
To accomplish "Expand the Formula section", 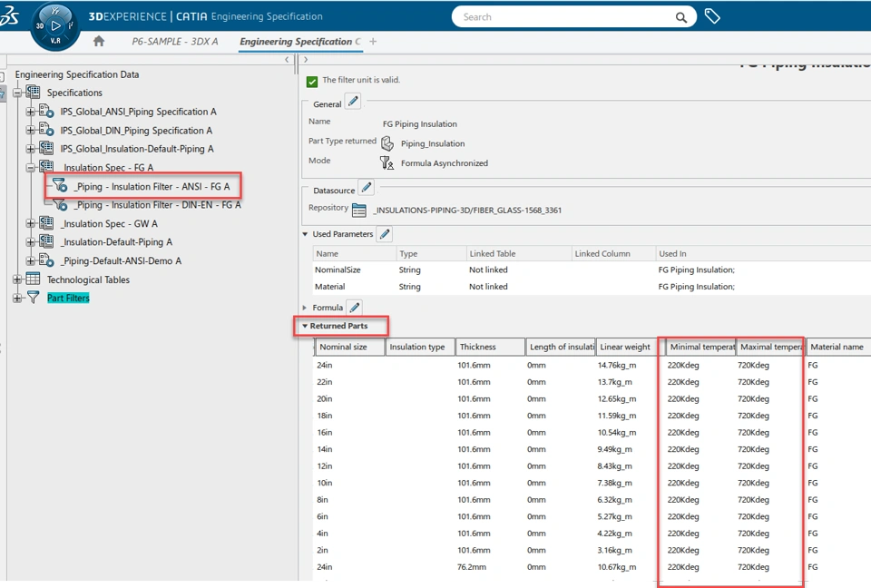I will pyautogui.click(x=305, y=308).
